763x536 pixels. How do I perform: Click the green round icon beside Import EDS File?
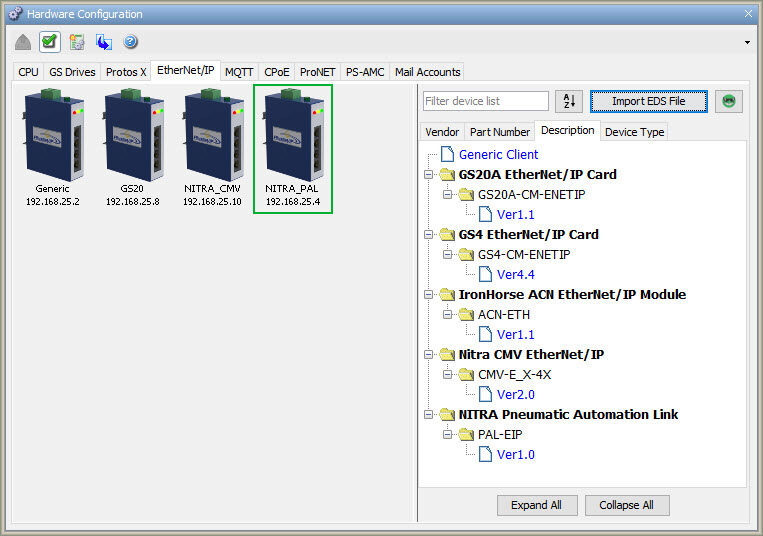(729, 101)
